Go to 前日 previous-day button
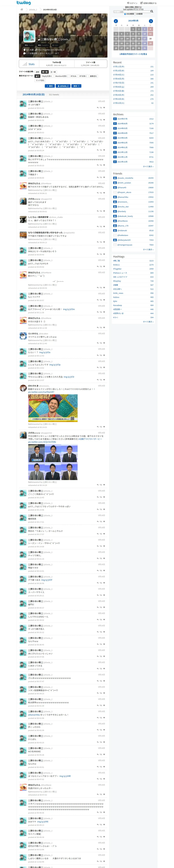 coord(76,86)
